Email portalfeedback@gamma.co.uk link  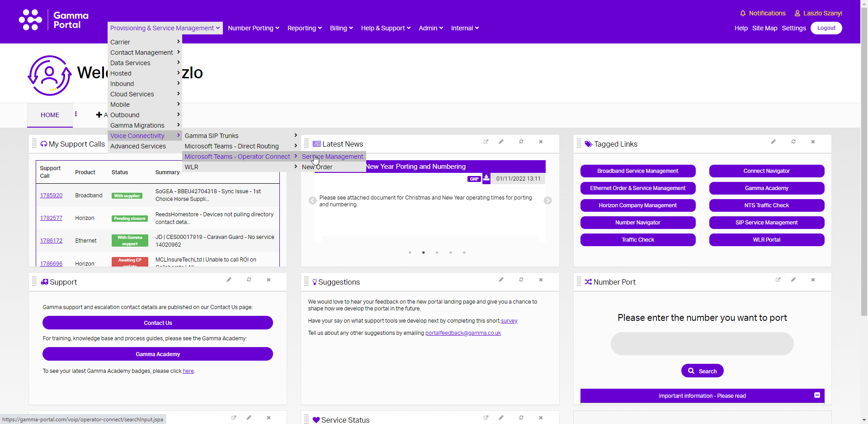[x=463, y=333]
